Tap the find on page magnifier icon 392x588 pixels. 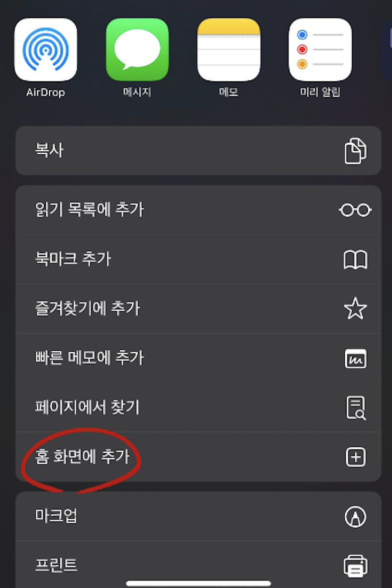point(355,408)
